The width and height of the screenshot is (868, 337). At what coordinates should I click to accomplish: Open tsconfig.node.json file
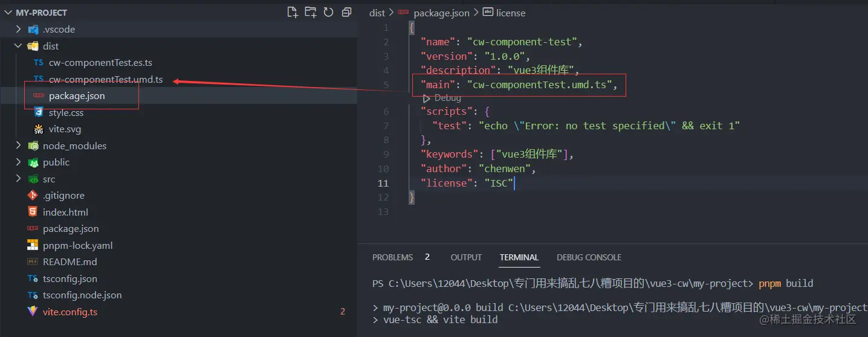tap(82, 295)
